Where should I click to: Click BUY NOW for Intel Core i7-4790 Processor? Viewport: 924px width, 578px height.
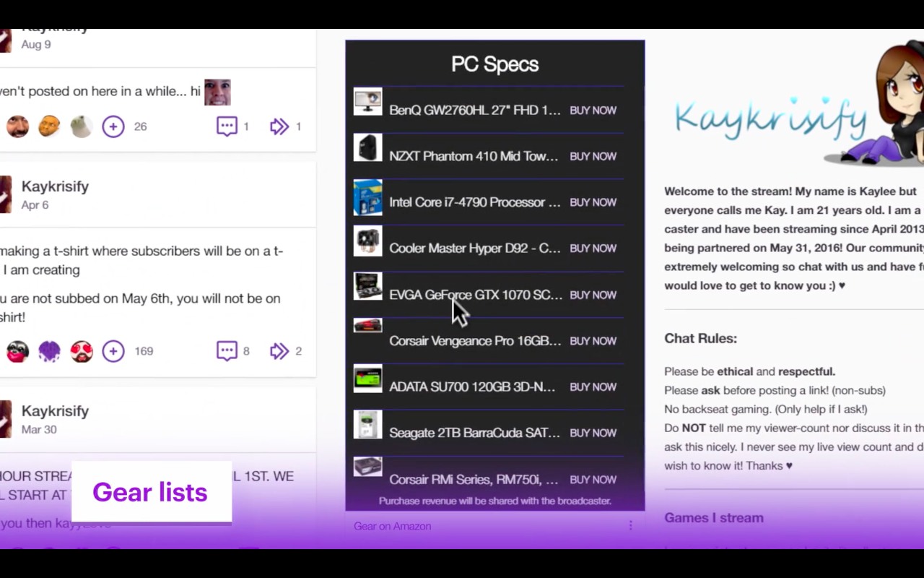593,202
